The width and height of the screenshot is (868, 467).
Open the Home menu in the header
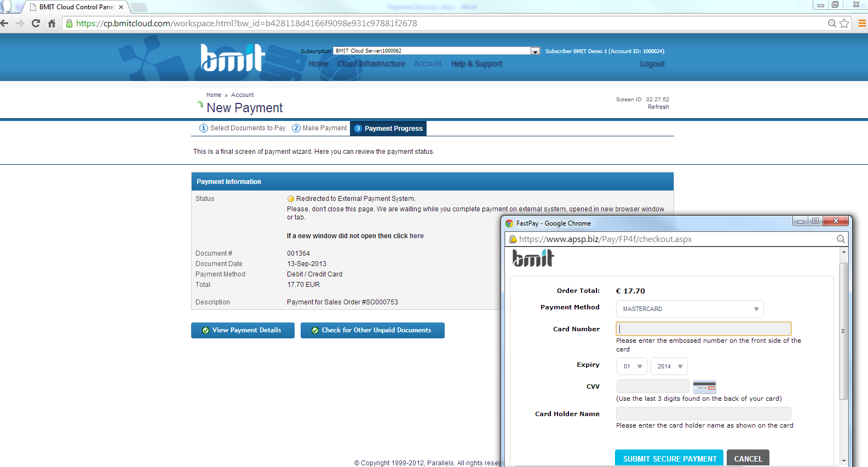click(x=318, y=64)
